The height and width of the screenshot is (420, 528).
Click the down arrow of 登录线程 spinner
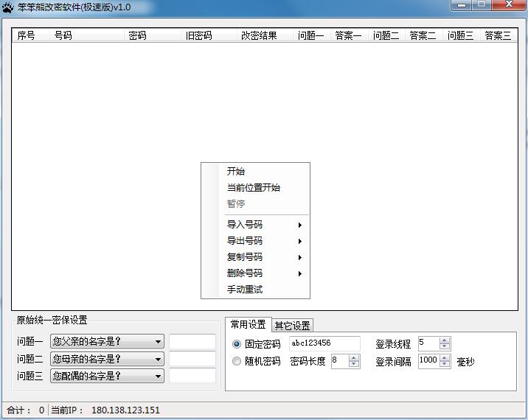[444, 346]
